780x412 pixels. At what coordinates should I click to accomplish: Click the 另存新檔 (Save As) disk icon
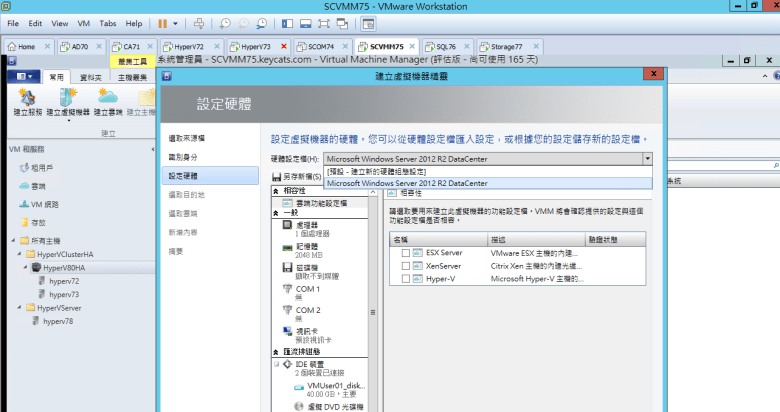(x=277, y=177)
